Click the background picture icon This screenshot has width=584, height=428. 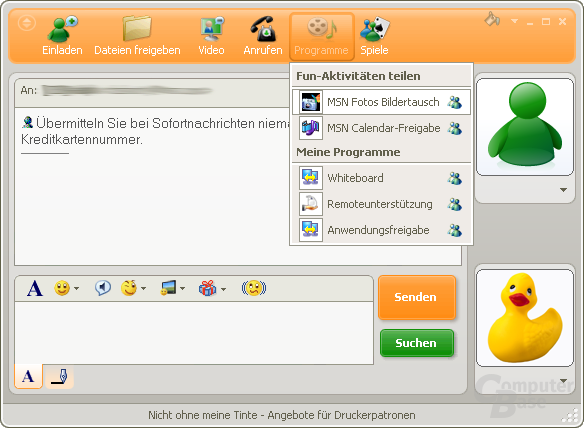click(168, 288)
